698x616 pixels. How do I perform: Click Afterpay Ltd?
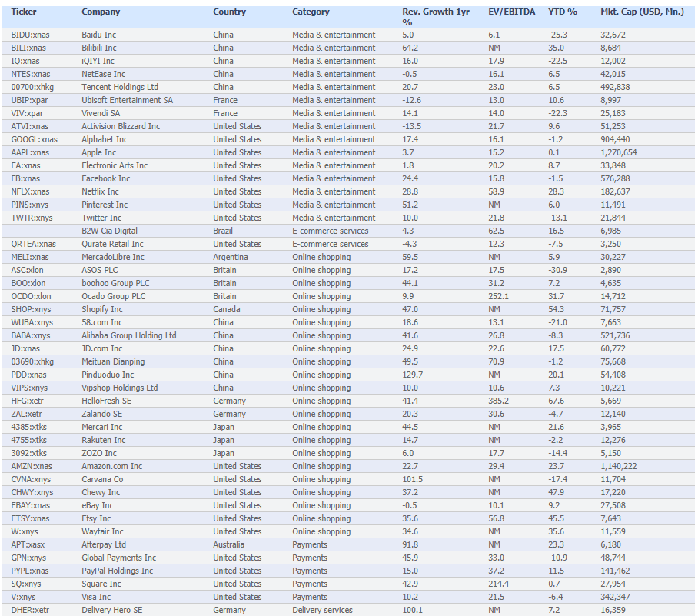click(x=104, y=544)
